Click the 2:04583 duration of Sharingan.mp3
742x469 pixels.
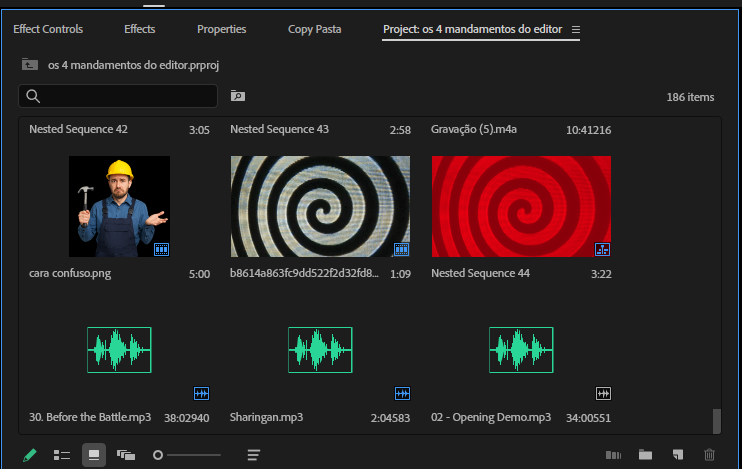[x=390, y=418]
